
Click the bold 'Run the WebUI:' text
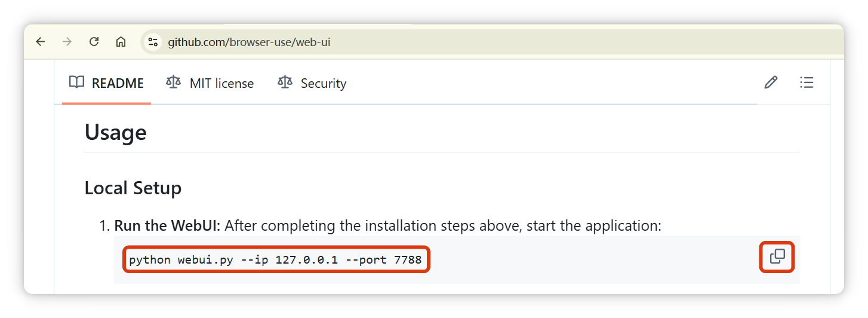pyautogui.click(x=167, y=226)
